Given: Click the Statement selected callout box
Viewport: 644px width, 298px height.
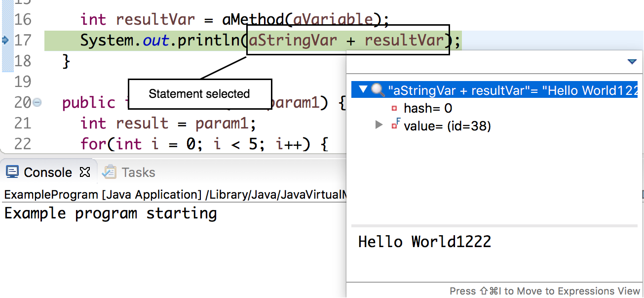Looking at the screenshot, I should coord(199,94).
